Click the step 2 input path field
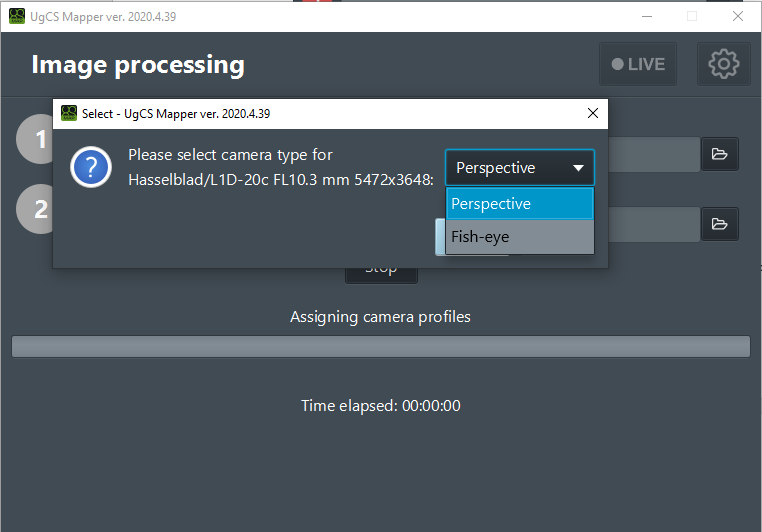 point(654,224)
